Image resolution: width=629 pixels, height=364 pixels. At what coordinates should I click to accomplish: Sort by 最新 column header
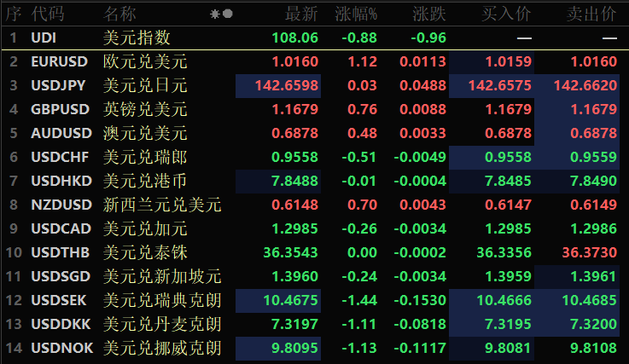(x=300, y=14)
